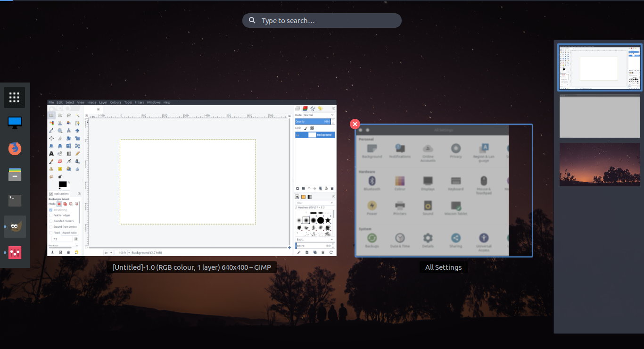Viewport: 644px width, 349px height.
Task: Select the Paintbrush tool
Action: [52, 161]
